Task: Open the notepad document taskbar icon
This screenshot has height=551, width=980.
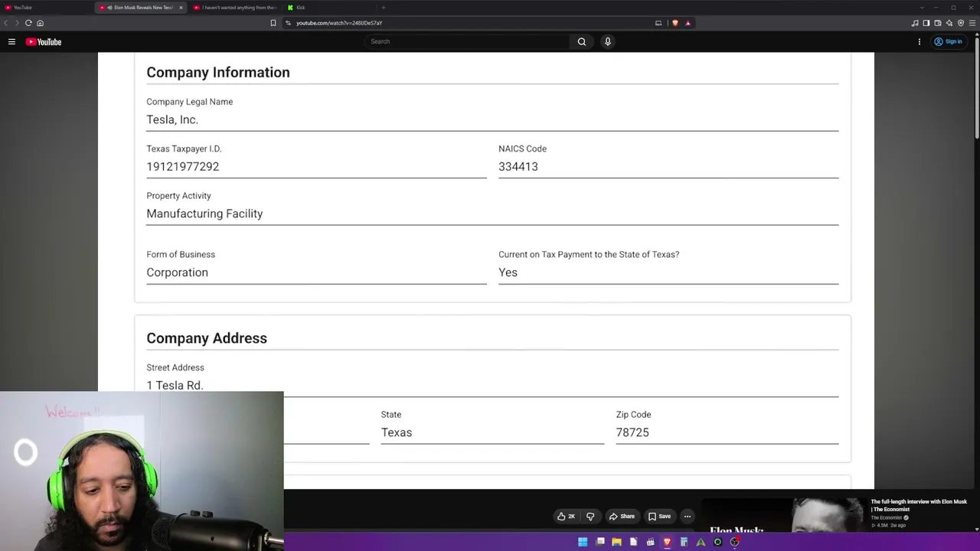Action: [633, 543]
